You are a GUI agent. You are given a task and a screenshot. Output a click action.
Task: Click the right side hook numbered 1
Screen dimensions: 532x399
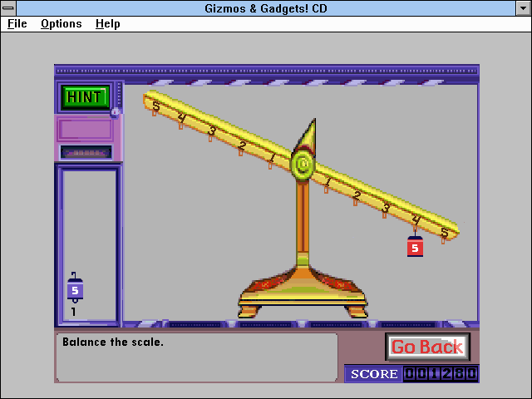tap(326, 190)
